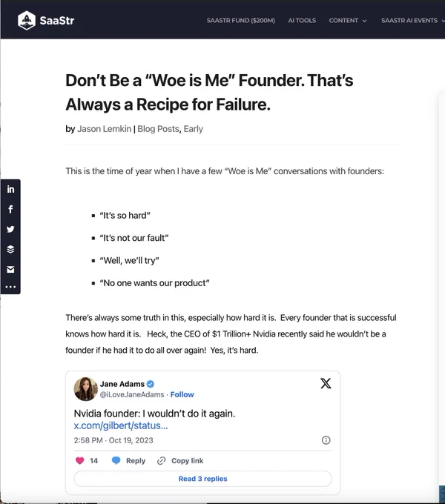The width and height of the screenshot is (445, 504).
Task: Expand the Content dropdown menu
Action: (347, 20)
